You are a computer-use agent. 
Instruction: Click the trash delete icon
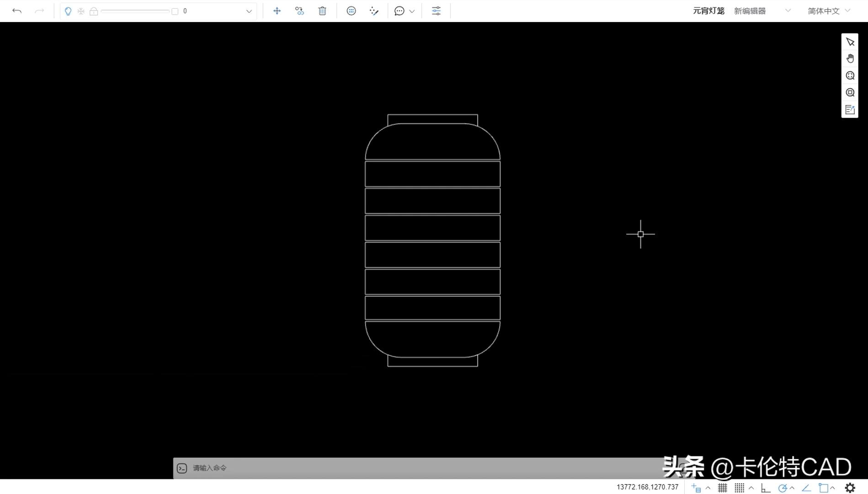tap(322, 11)
